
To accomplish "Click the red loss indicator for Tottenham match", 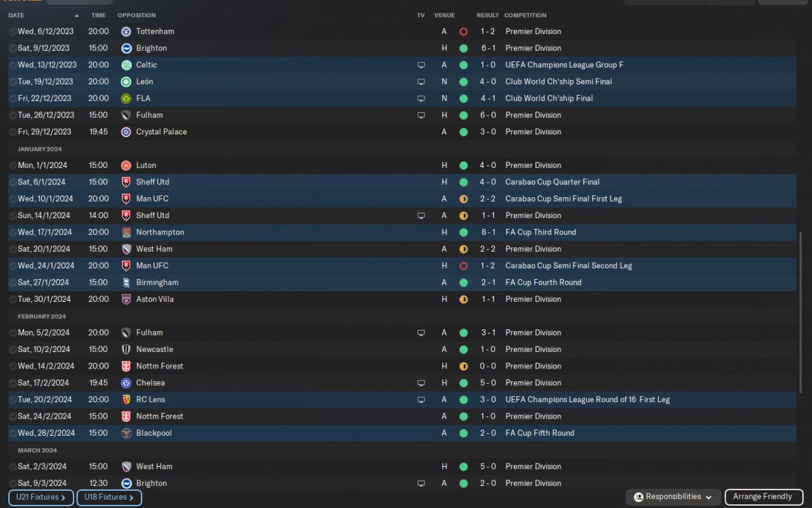I will point(463,32).
